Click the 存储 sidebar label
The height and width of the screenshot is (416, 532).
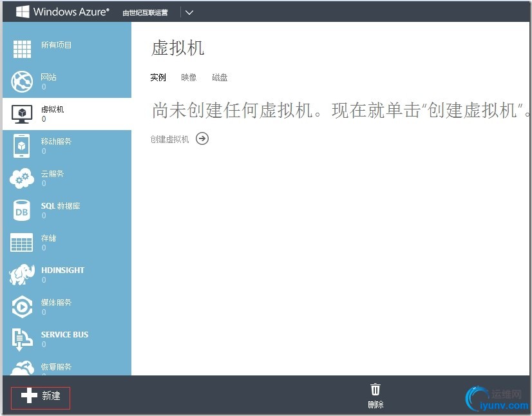48,238
